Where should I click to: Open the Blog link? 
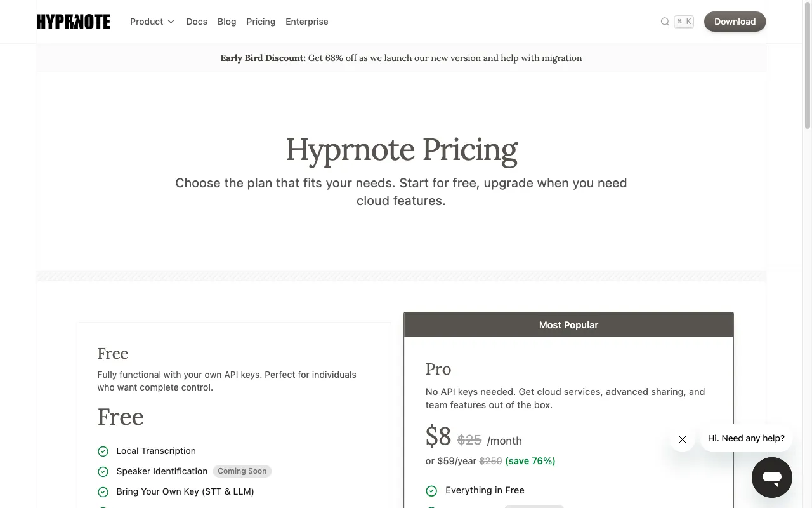pos(226,22)
